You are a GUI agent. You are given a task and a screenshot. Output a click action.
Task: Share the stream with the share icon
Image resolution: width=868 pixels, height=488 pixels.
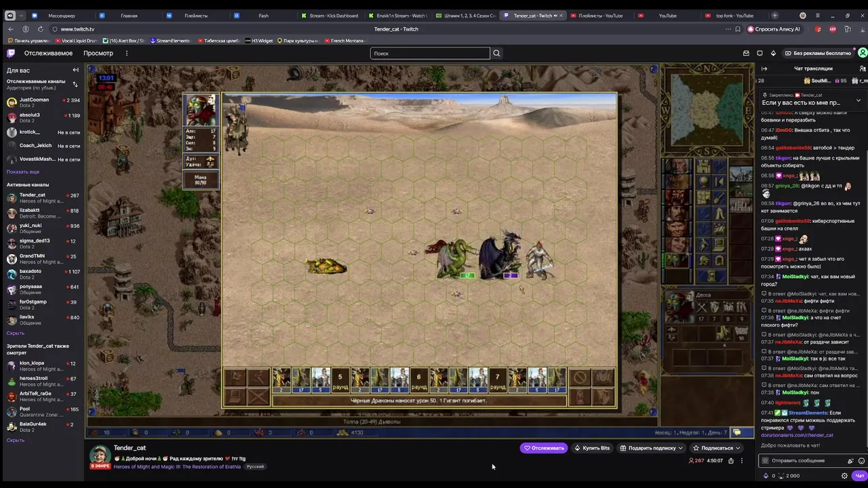[x=730, y=461]
